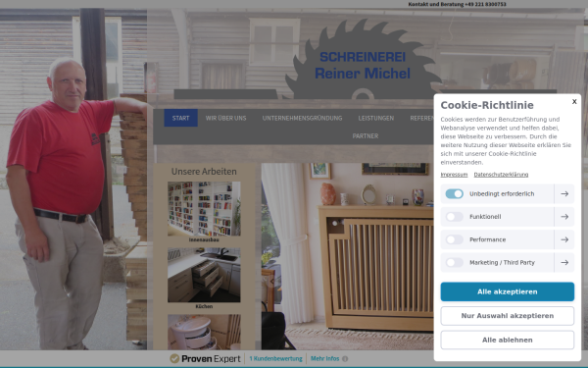Image resolution: width=588 pixels, height=368 pixels.
Task: Choose Nur Auswahl akzeptieren
Action: coord(507,316)
